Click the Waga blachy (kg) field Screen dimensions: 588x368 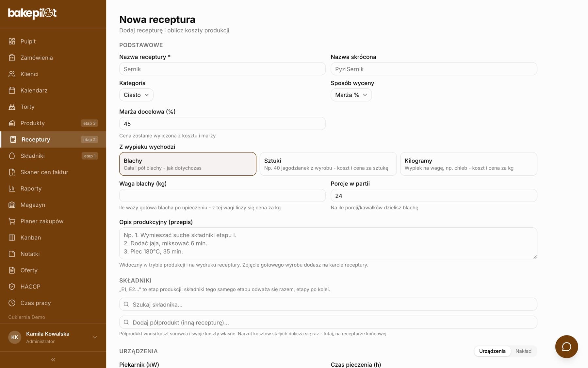222,196
